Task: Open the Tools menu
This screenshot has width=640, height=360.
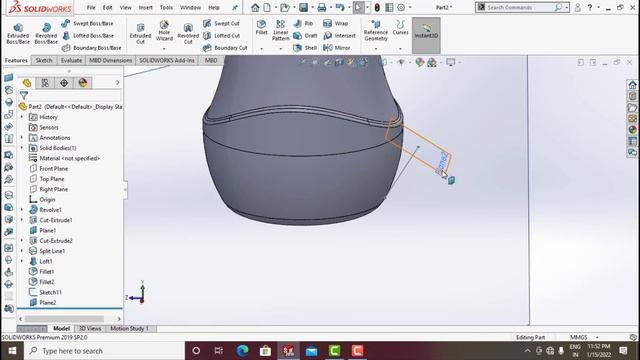Action: pos(166,7)
